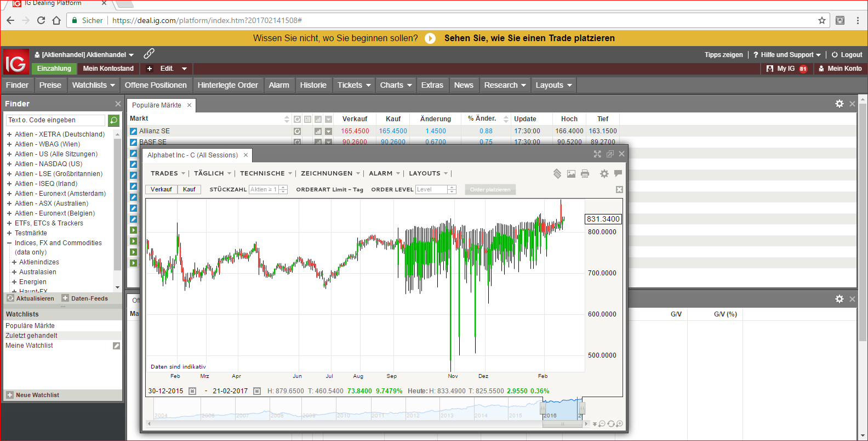Image resolution: width=868 pixels, height=441 pixels.
Task: Open the TECHNISCHE indicators dropdown
Action: (266, 173)
